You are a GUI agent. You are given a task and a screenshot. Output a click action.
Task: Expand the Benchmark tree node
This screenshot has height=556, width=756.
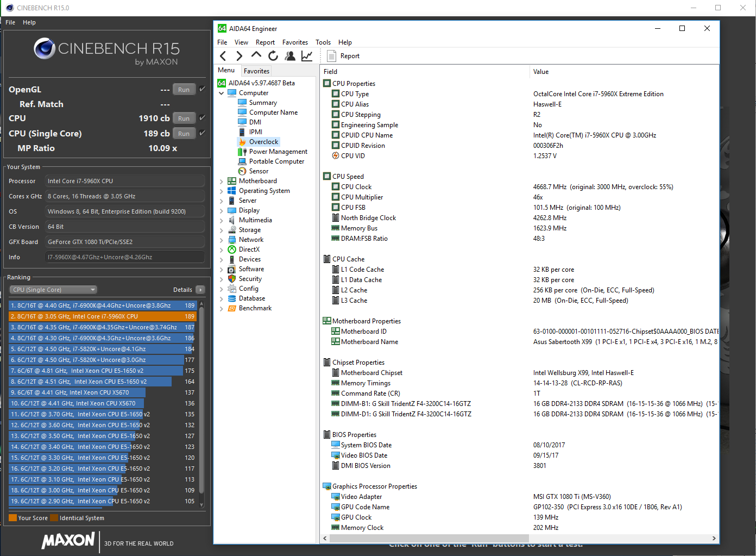click(222, 308)
